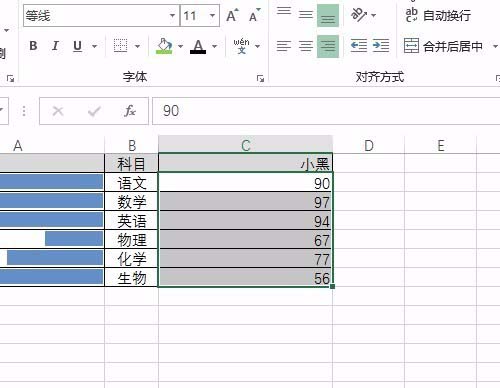Open the fill color dropdown arrow
This screenshot has width=500, height=388.
point(180,46)
